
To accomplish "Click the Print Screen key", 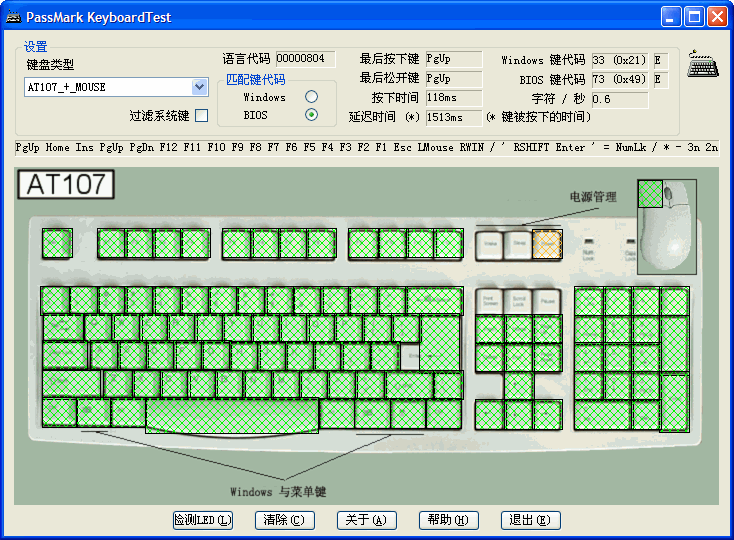I will 490,301.
